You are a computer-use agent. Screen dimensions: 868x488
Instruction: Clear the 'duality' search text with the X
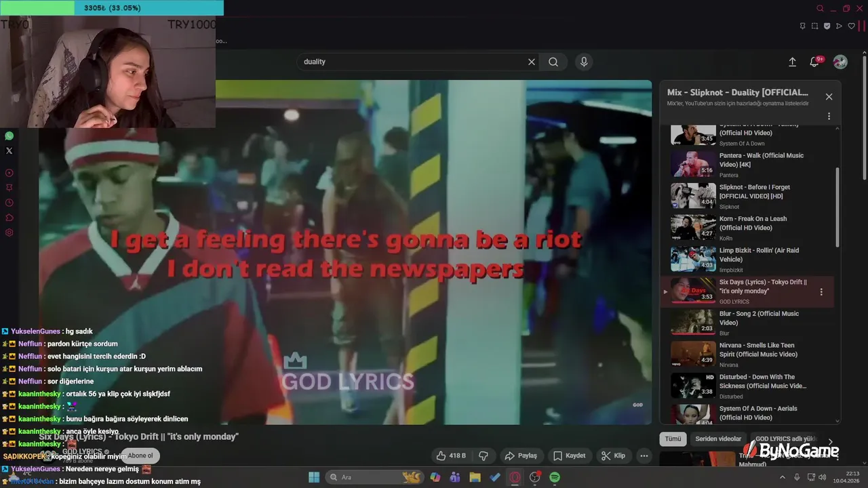coord(532,62)
